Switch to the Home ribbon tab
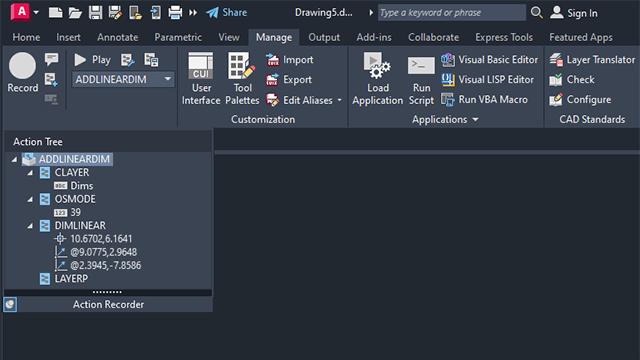Image resolution: width=640 pixels, height=360 pixels. coord(26,37)
